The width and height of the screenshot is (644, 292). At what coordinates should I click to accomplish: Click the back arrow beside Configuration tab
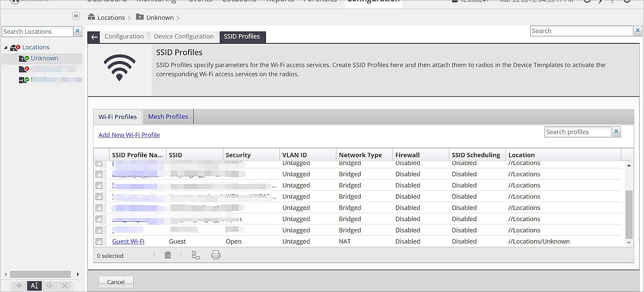(x=94, y=37)
